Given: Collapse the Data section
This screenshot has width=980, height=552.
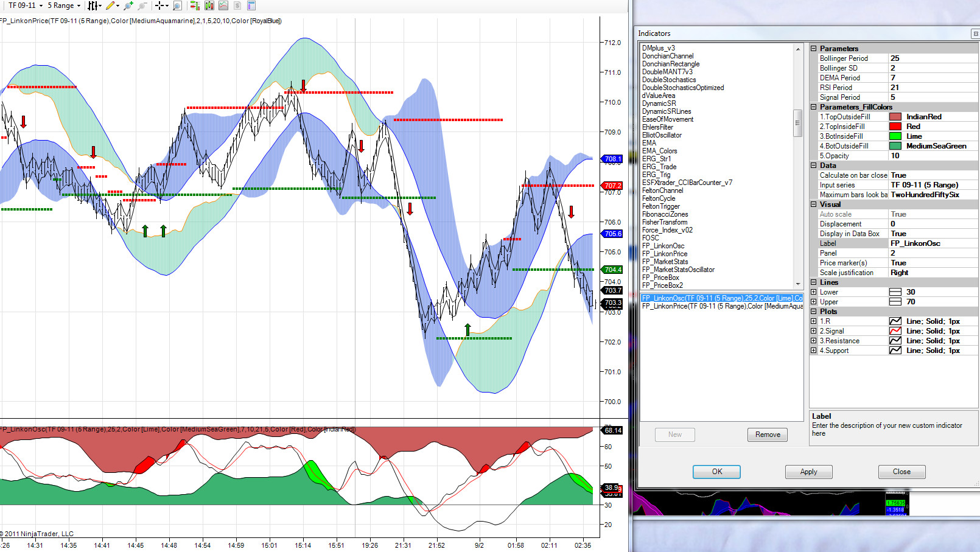Looking at the screenshot, I should (814, 166).
